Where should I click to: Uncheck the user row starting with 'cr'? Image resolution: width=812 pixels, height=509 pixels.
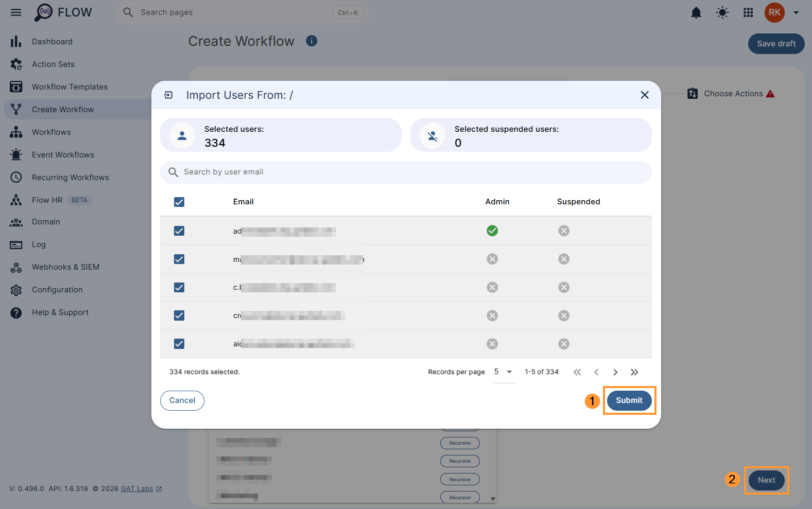click(179, 315)
